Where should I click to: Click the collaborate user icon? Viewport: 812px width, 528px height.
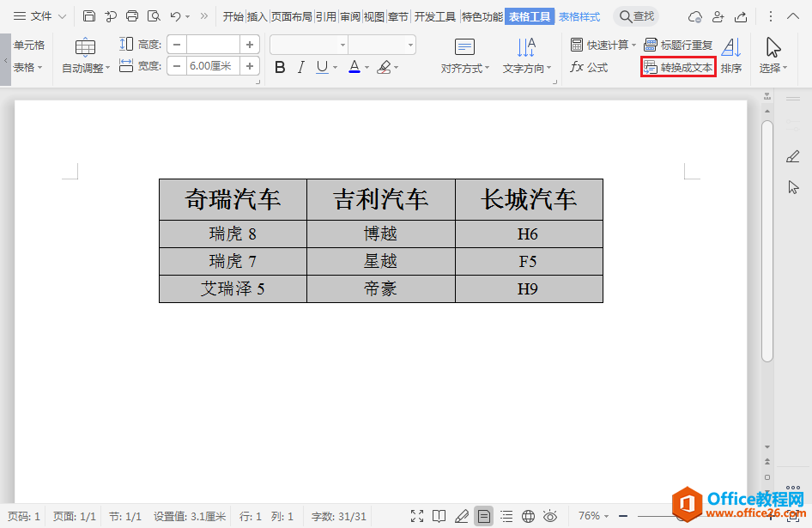coord(718,17)
